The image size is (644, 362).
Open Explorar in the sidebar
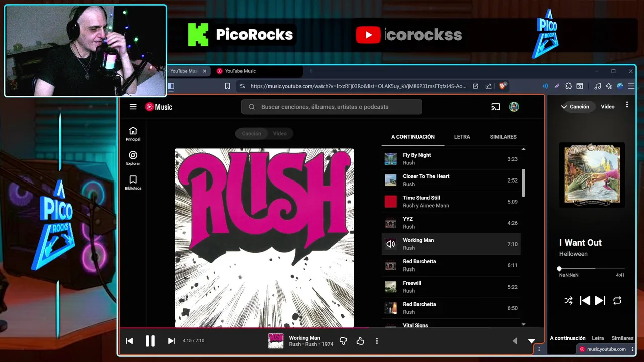click(133, 158)
